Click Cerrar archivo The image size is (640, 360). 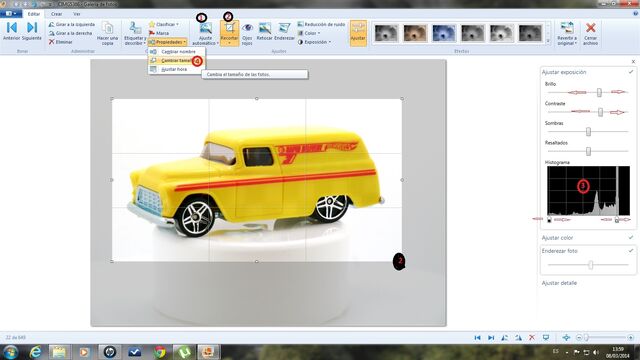[590, 33]
